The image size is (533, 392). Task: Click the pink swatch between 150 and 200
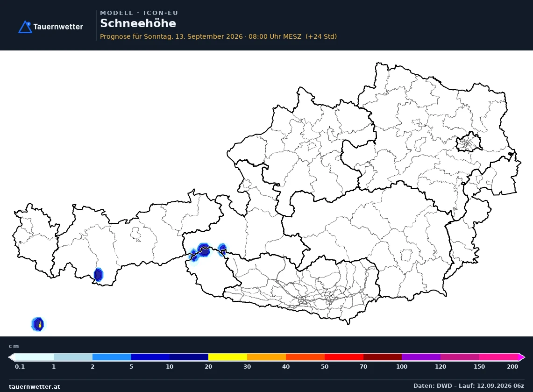[x=499, y=357]
